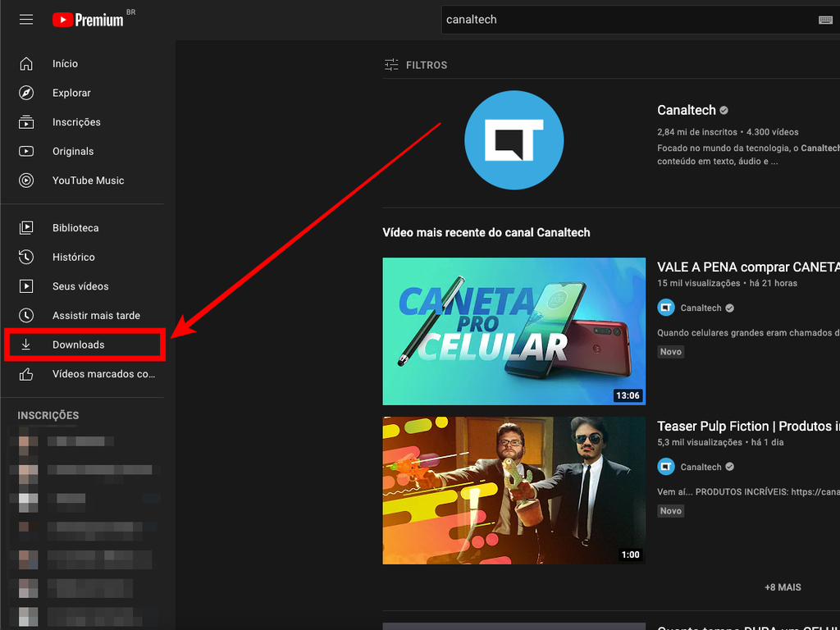Click Canaltech channel name under VALE A PENA video
The image size is (840, 630).
pyautogui.click(x=701, y=308)
